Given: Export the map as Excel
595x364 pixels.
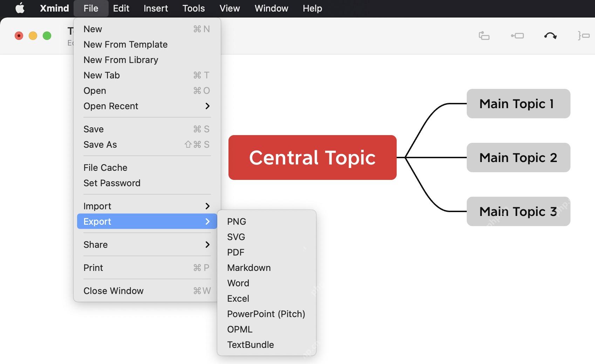Looking at the screenshot, I should [267, 299].
